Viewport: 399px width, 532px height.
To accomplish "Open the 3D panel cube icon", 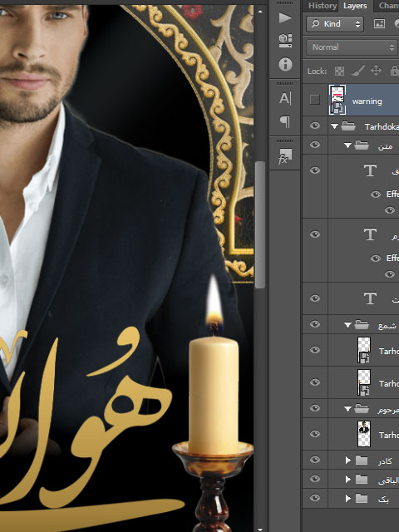I will click(285, 41).
